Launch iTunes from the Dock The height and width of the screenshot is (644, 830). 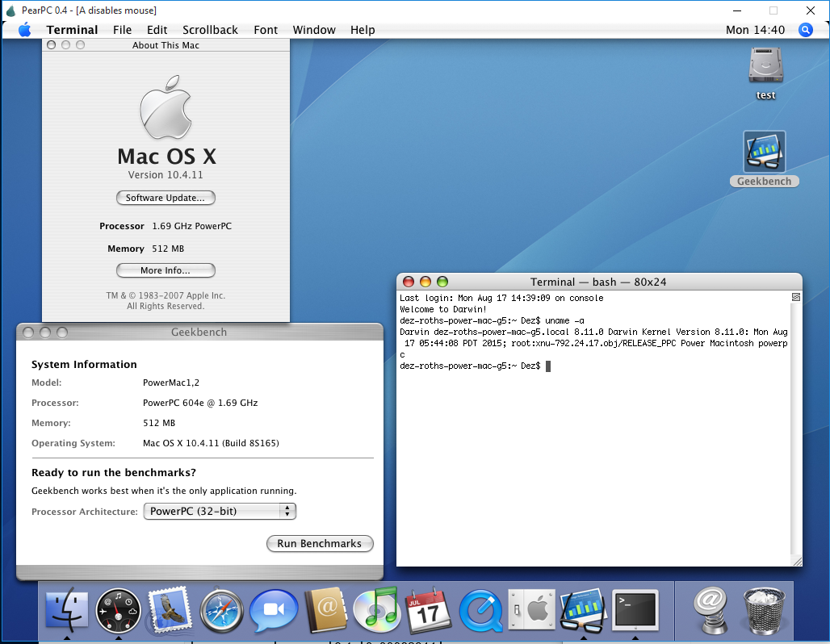[377, 609]
